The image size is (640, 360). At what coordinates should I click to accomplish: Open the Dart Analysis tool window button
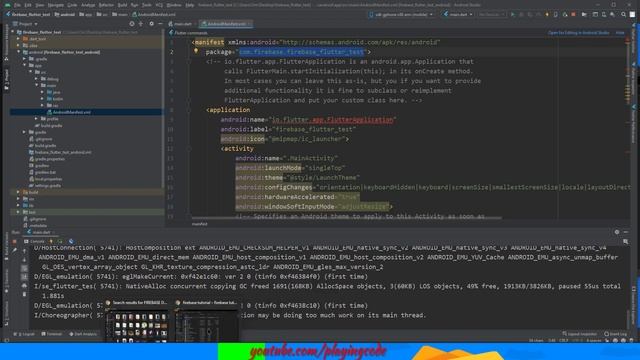coord(83,334)
